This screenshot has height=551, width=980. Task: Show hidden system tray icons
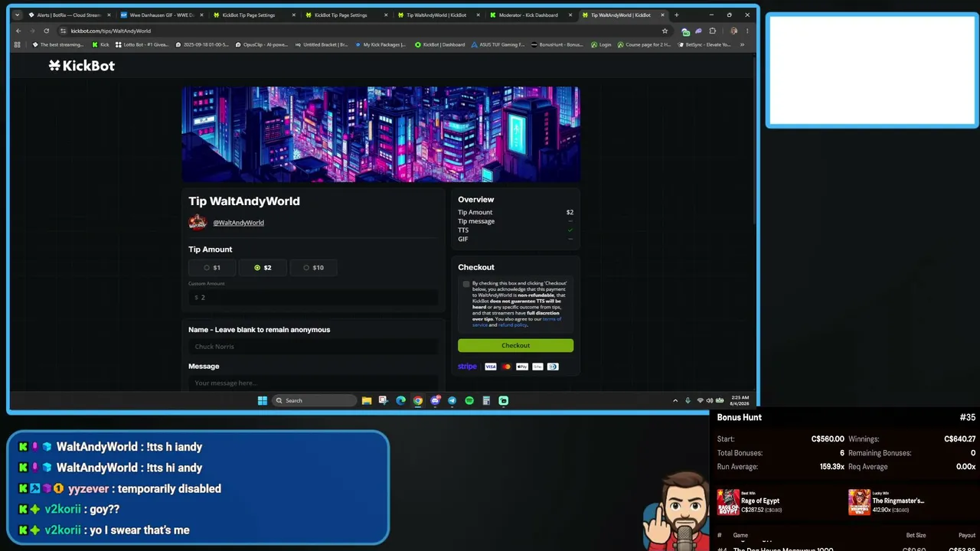pyautogui.click(x=675, y=400)
